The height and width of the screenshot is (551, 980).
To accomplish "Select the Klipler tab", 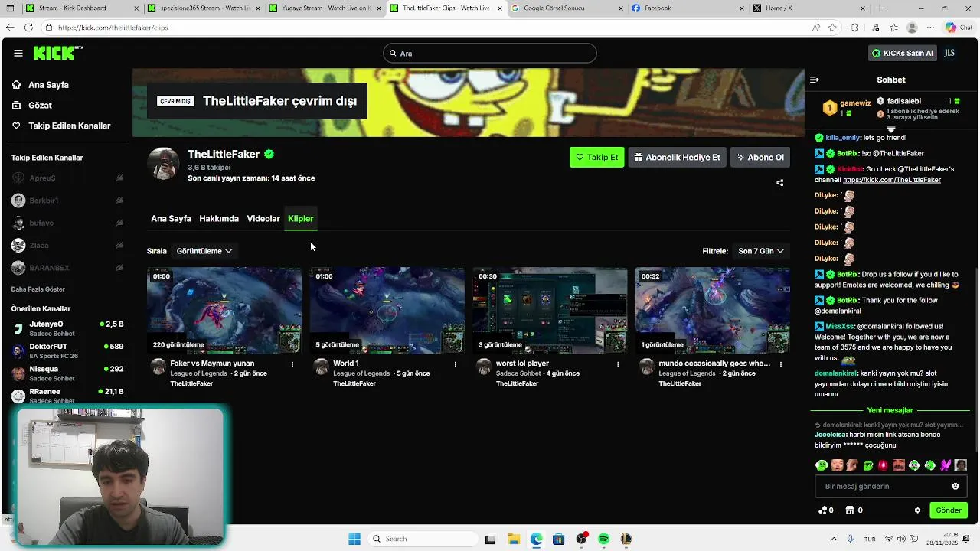I will click(x=300, y=218).
